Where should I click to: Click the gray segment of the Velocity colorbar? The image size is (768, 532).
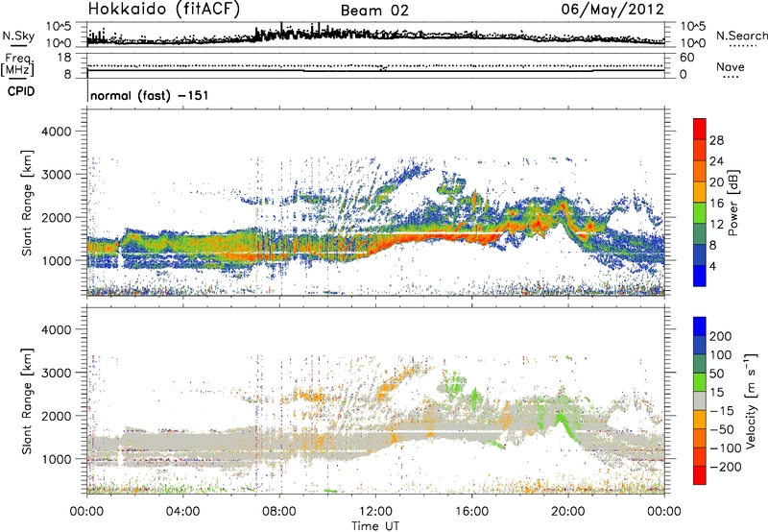[700, 400]
